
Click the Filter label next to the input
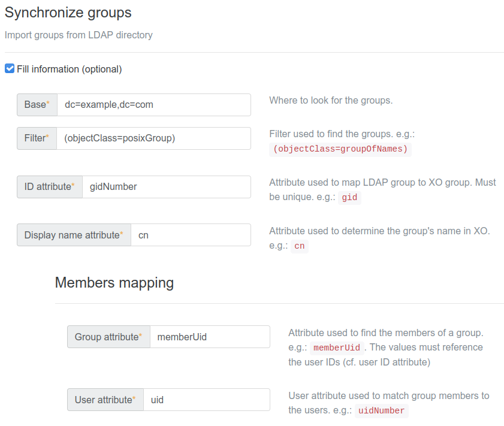tap(35, 138)
